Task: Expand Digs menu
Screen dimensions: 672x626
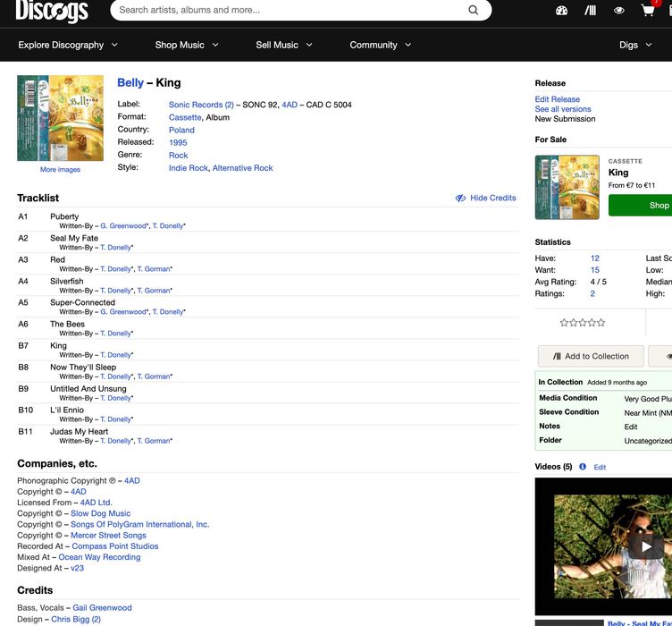Action: tap(635, 45)
